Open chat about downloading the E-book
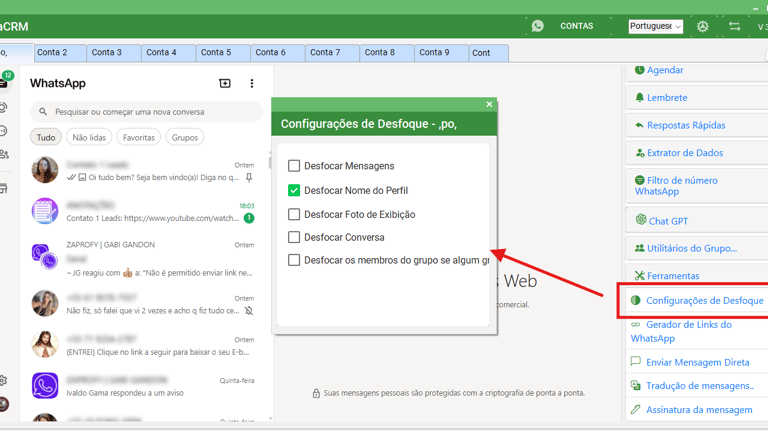768x431 pixels. 144,345
